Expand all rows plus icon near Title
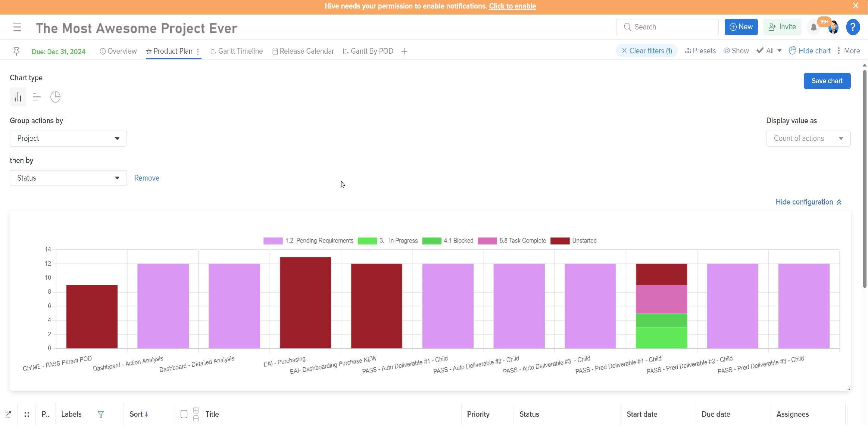Viewport: 868px width, 440px height. 196,411
